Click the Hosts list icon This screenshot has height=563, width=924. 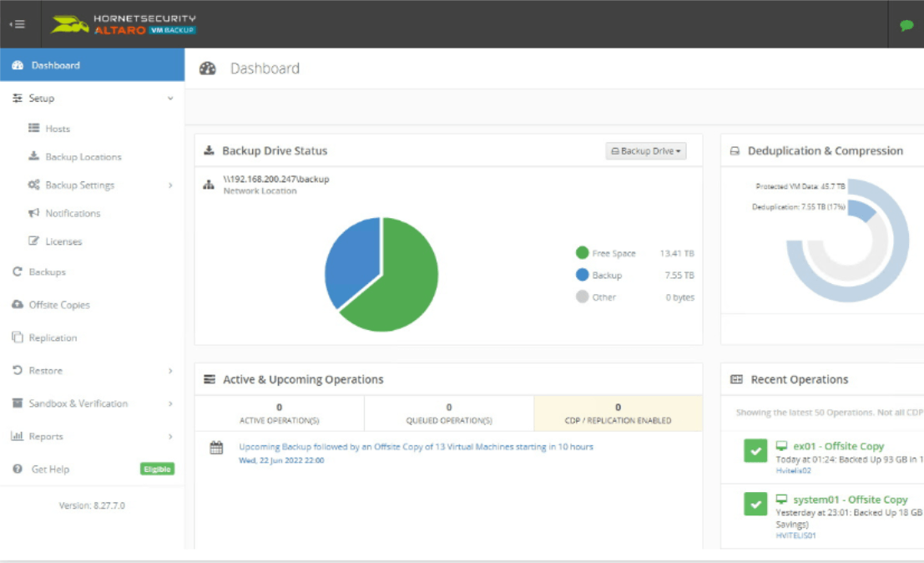tap(33, 128)
